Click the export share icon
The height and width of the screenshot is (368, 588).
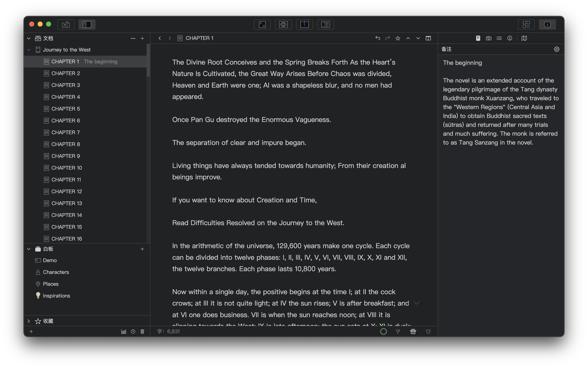coord(305,24)
